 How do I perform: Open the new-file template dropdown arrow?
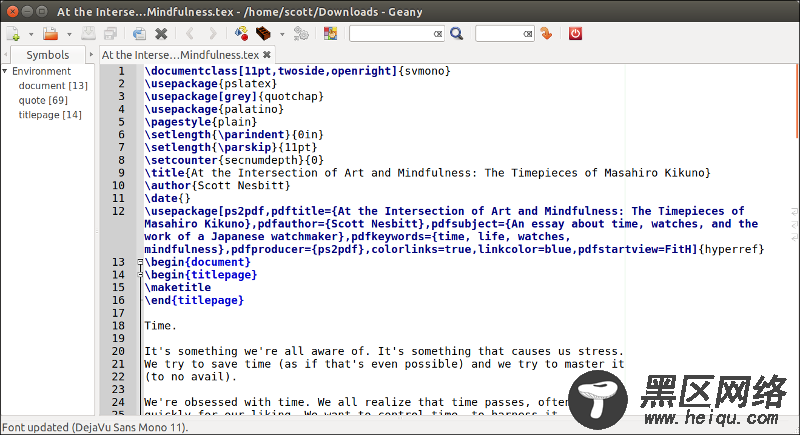(31, 35)
